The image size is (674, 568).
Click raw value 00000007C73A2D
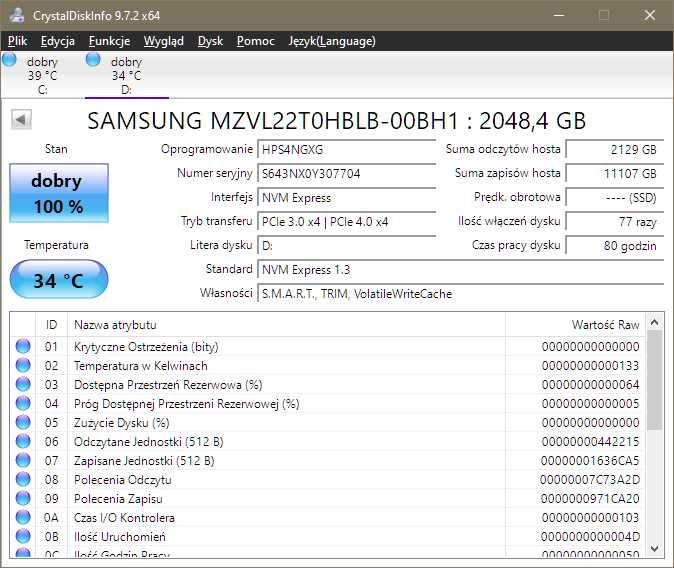click(590, 480)
